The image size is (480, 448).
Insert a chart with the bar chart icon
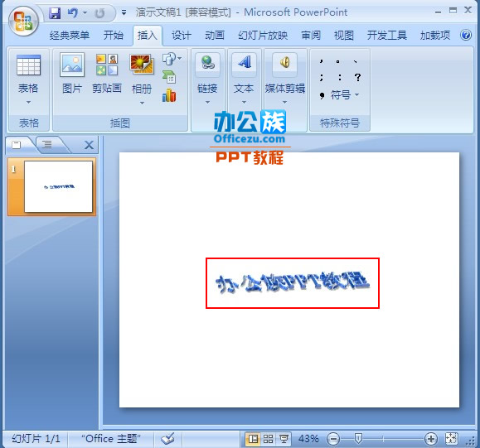[169, 95]
